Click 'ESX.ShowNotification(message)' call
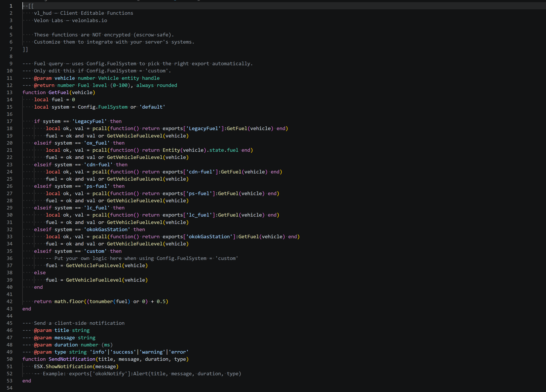The height and width of the screenshot is (392, 546). tap(76, 366)
